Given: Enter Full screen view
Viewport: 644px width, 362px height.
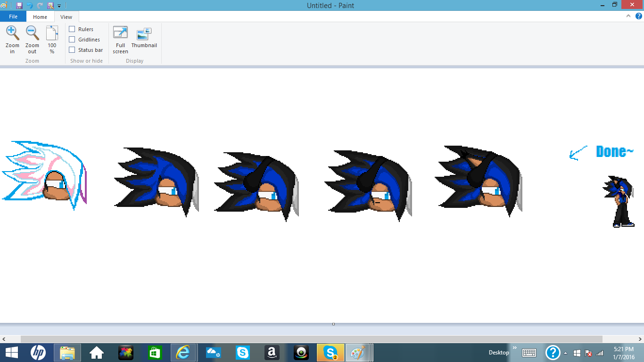Looking at the screenshot, I should click(120, 33).
